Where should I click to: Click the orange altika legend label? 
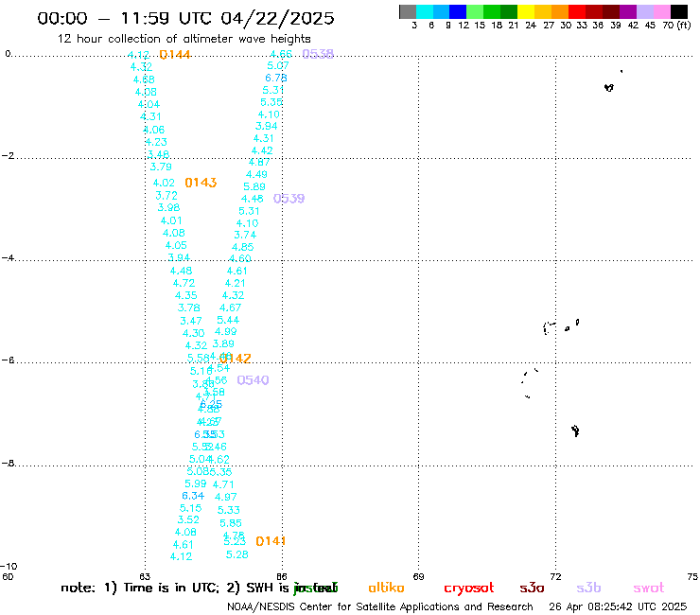click(x=386, y=588)
